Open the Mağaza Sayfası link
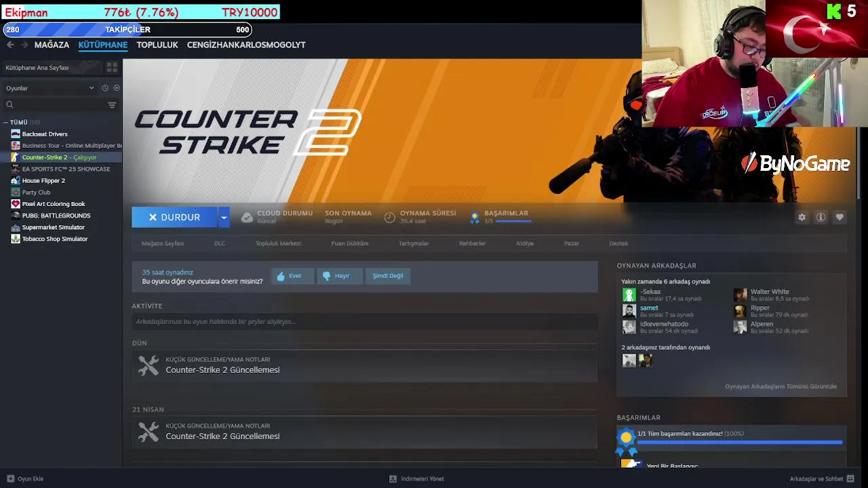Screen dimensions: 868x488 (x=163, y=243)
